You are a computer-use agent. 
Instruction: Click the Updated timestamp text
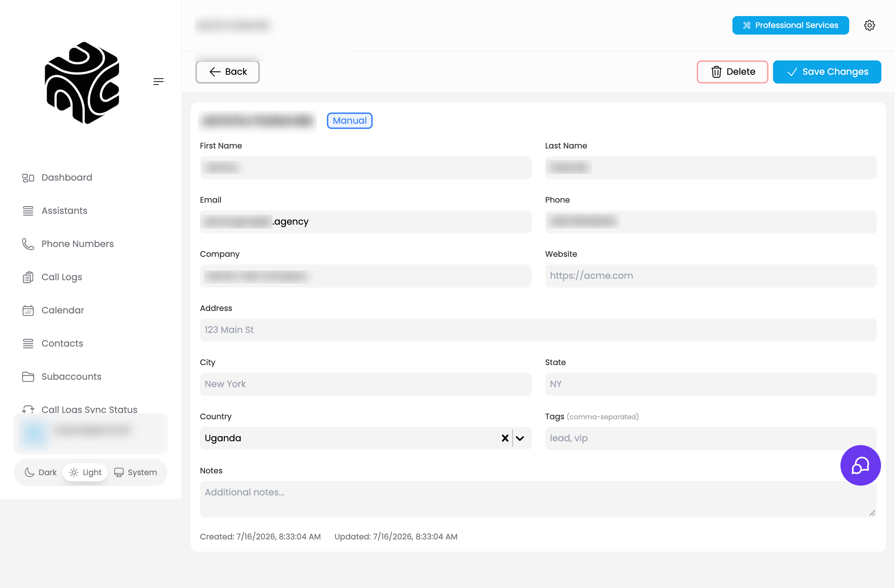point(396,537)
